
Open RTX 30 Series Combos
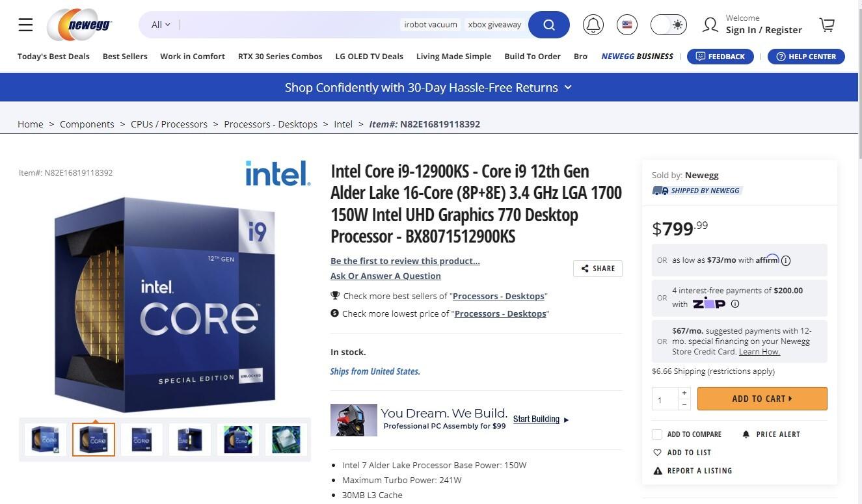[x=280, y=56]
